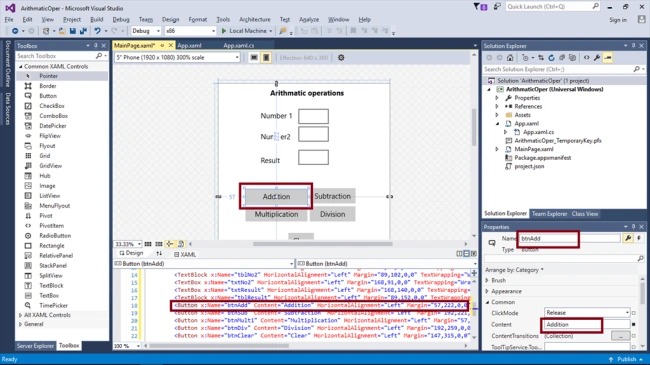Expand the Appearance property category
The height and width of the screenshot is (365, 650).
(487, 291)
